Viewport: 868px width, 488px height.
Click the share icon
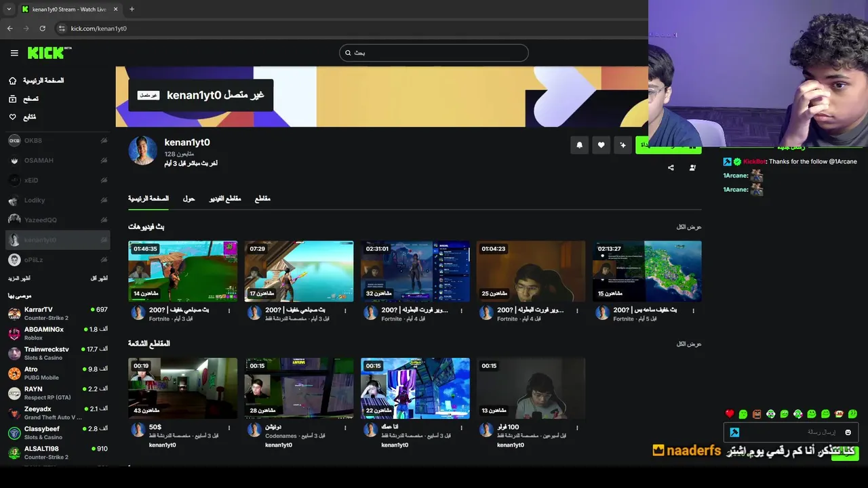[671, 167]
